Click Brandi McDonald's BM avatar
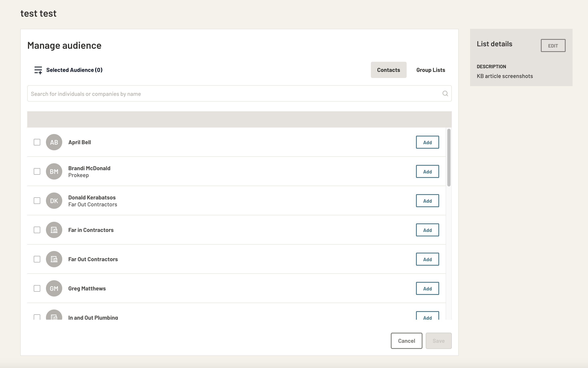This screenshot has width=588, height=368. click(x=54, y=171)
